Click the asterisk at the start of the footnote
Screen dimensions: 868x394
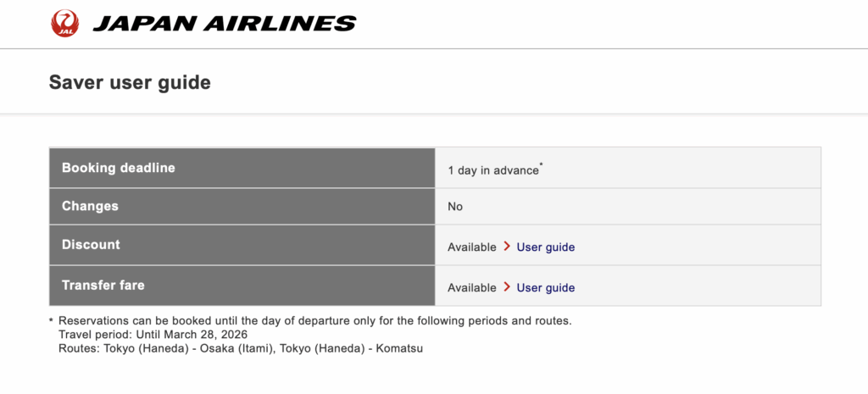[51, 321]
